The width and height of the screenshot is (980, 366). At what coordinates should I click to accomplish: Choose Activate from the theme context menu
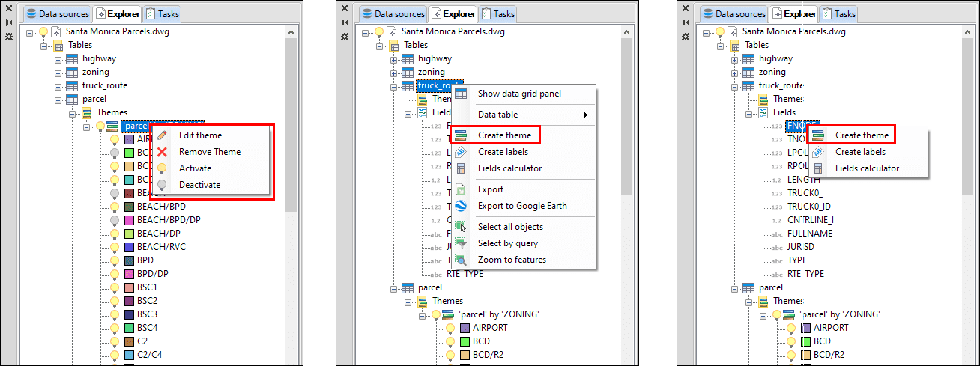pyautogui.click(x=195, y=168)
